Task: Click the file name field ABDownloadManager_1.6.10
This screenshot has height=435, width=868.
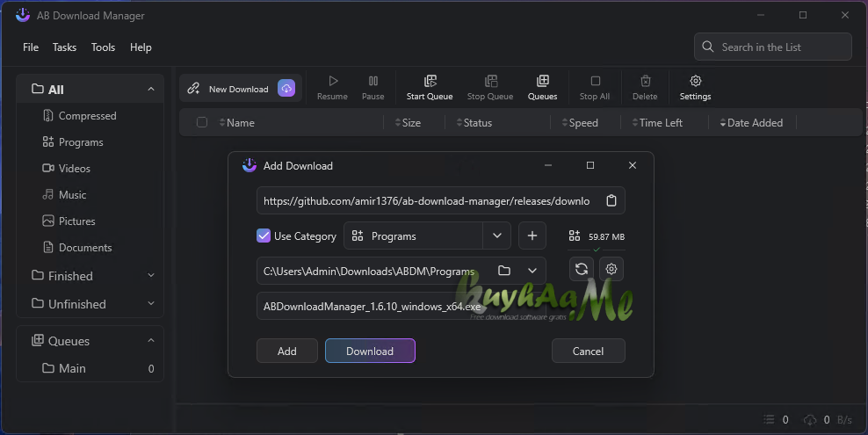Action: tap(401, 306)
